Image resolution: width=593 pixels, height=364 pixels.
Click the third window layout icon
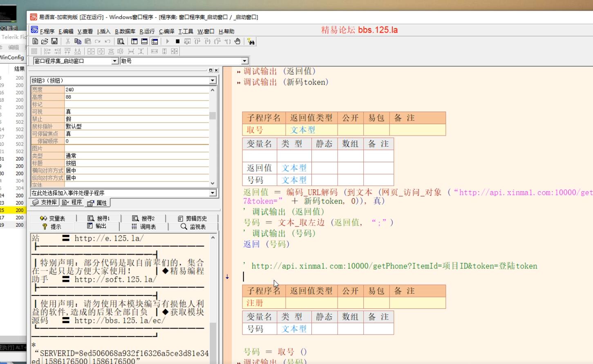pyautogui.click(x=154, y=41)
